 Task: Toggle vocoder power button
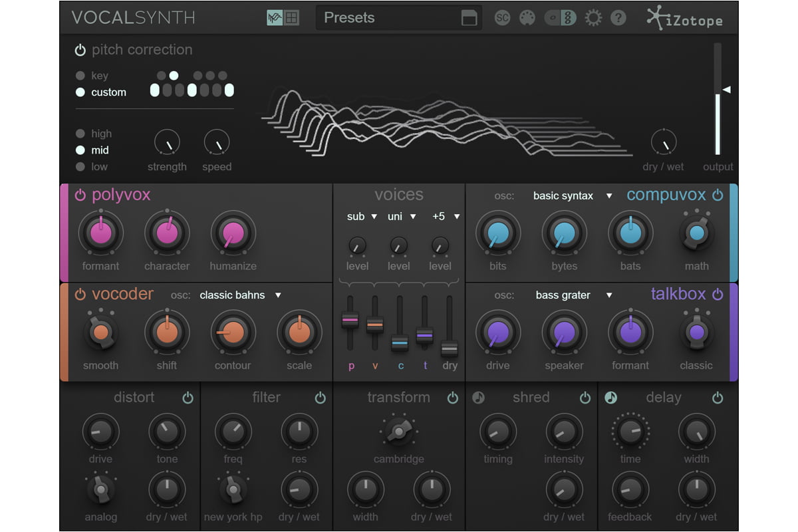(x=80, y=294)
